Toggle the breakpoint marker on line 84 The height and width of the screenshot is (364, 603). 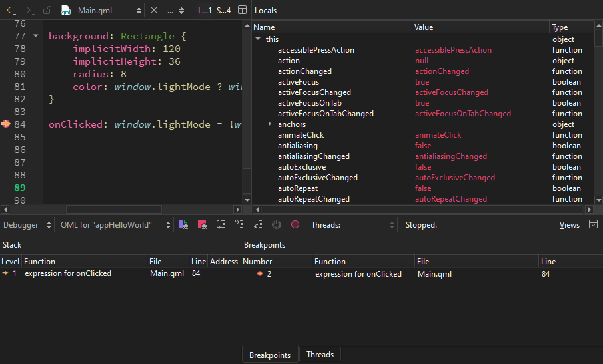6,124
